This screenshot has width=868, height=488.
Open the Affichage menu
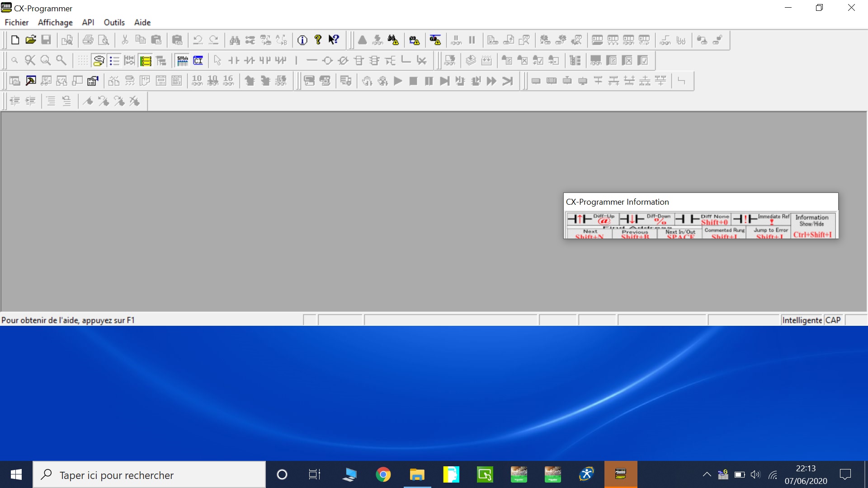tap(55, 23)
